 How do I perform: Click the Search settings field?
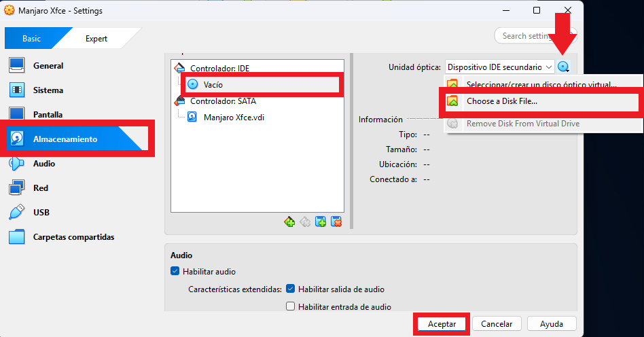coord(535,36)
